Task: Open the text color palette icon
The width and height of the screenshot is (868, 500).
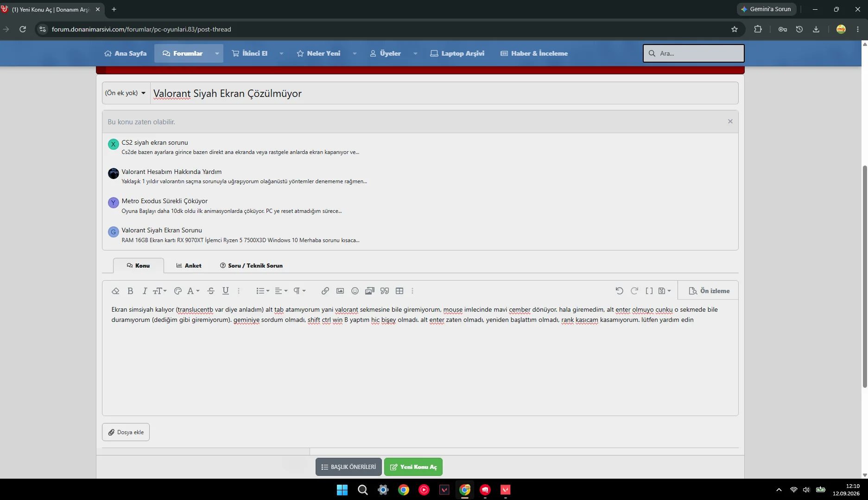Action: 177,291
